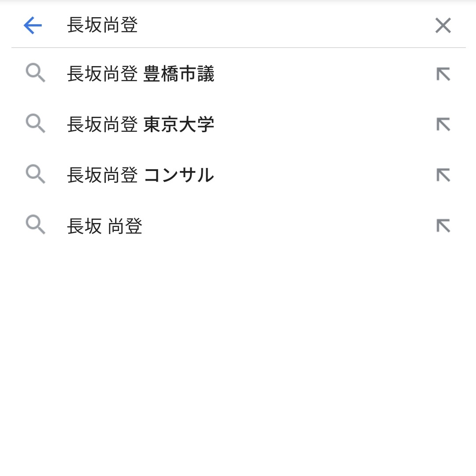
Task: Tap the blue back arrow
Action: [x=33, y=25]
